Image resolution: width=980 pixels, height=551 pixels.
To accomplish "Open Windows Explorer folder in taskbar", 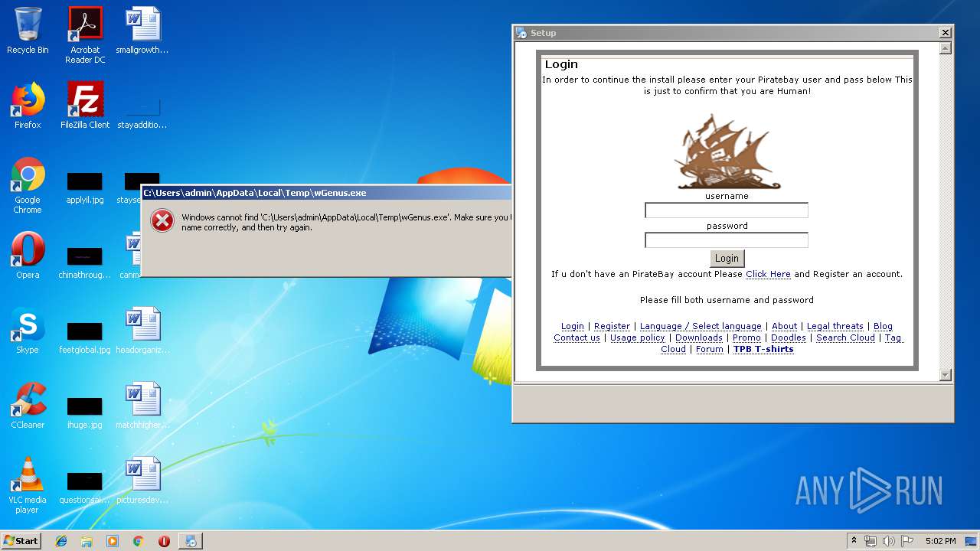I will point(87,541).
